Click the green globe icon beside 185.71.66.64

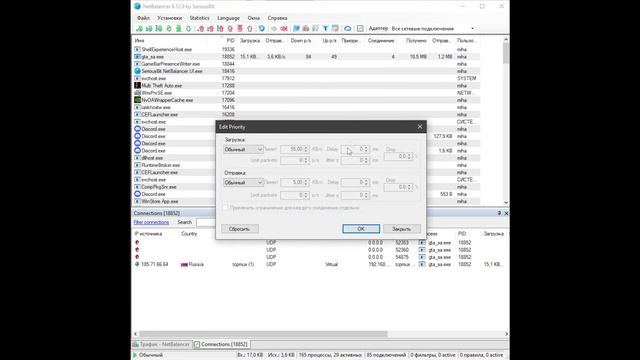pos(137,264)
